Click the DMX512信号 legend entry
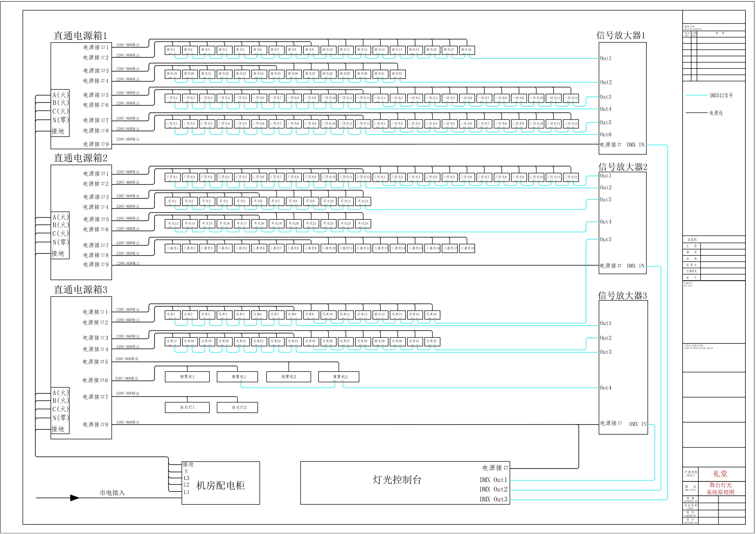 point(721,95)
